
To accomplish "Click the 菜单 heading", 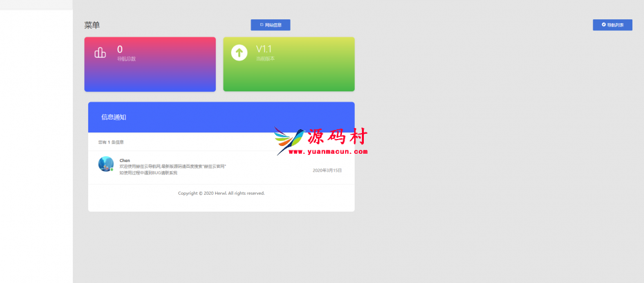I will (92, 25).
